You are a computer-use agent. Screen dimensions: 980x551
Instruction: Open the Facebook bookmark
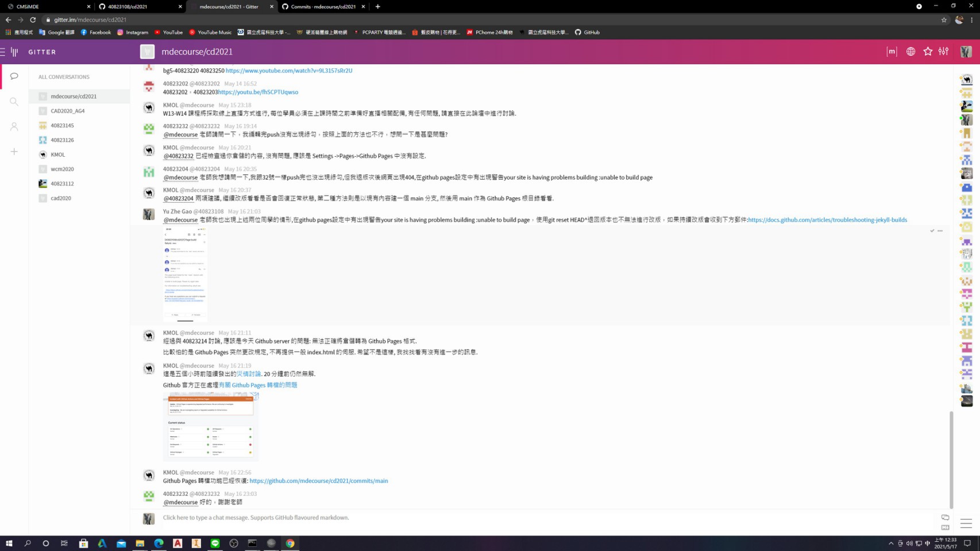tap(96, 32)
